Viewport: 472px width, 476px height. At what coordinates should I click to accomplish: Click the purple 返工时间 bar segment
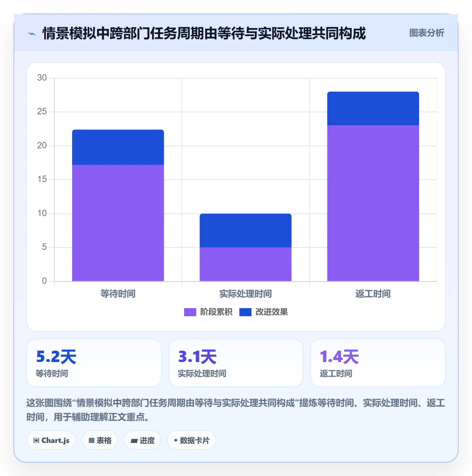tap(373, 203)
